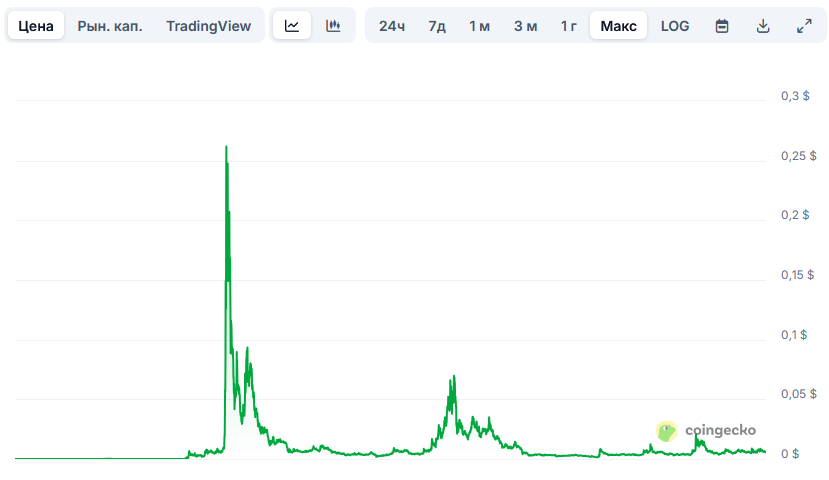
Task: Click the 0,2 $ axis label
Action: (795, 215)
